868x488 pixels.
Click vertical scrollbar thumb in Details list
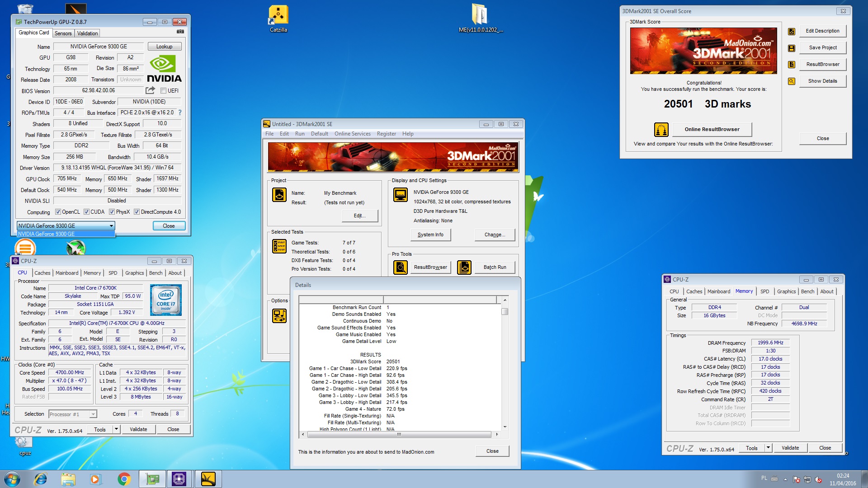tap(505, 311)
